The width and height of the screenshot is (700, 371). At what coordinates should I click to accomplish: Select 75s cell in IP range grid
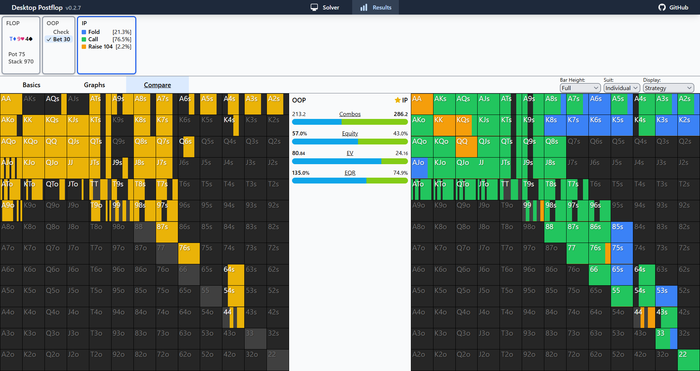[x=622, y=254]
